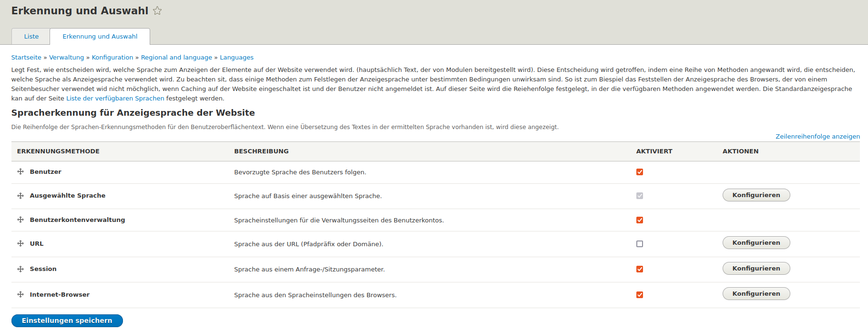Screen dimensions: 868x331
Task: Disable Benutzerkontenverwaltung detection method
Action: pos(640,220)
